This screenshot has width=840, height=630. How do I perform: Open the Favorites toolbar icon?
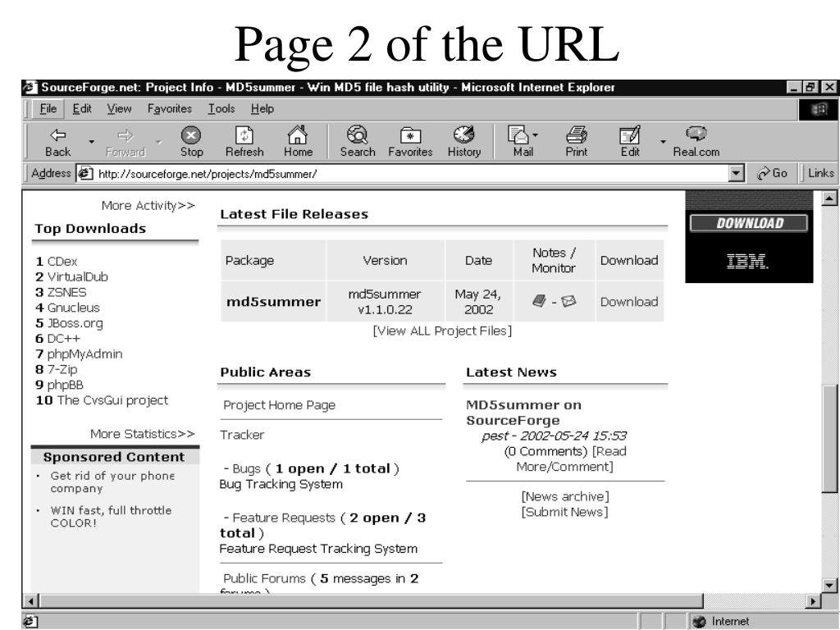410,142
